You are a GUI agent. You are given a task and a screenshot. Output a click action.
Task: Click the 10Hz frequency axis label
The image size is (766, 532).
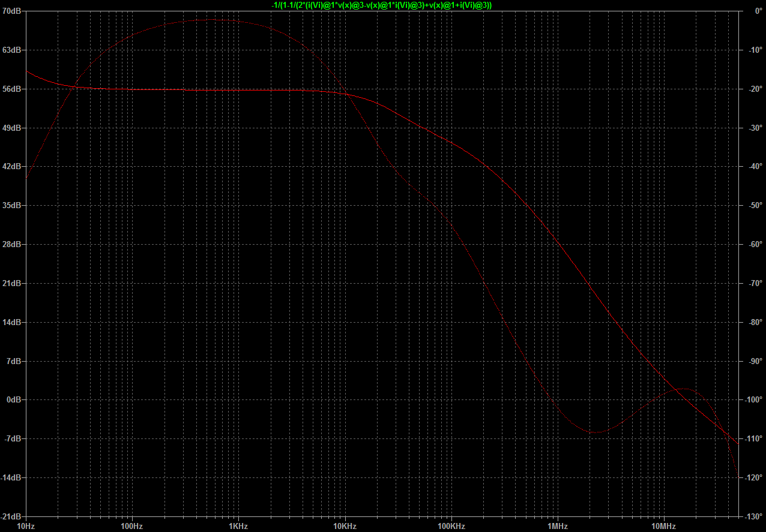click(26, 526)
